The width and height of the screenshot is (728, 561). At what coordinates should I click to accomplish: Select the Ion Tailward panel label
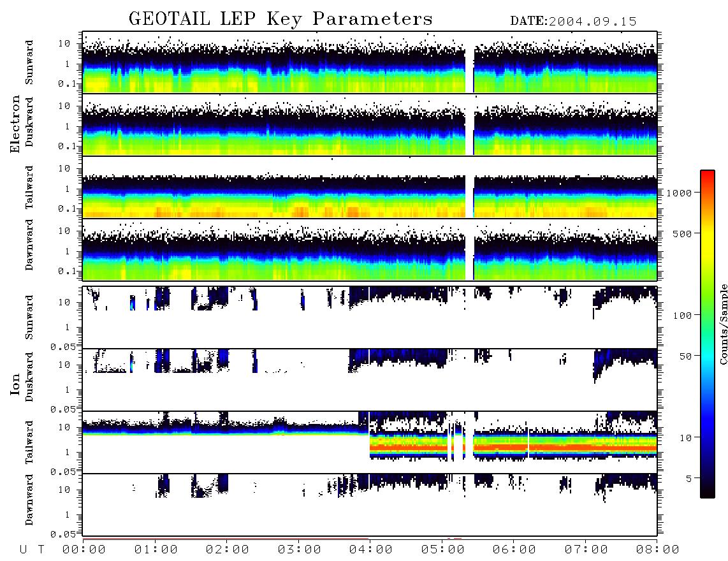(29, 442)
